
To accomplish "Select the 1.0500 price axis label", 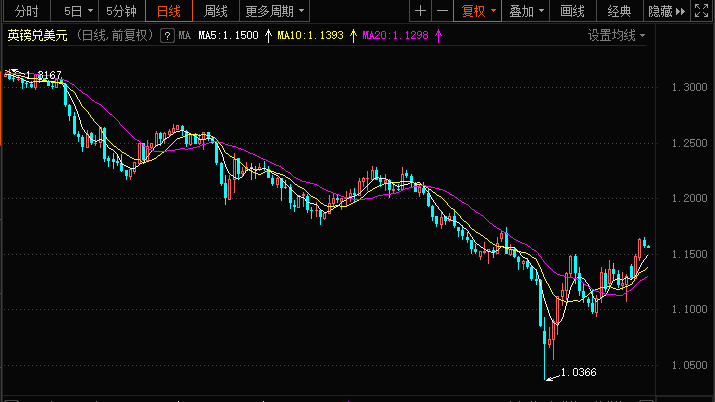I will pos(689,365).
